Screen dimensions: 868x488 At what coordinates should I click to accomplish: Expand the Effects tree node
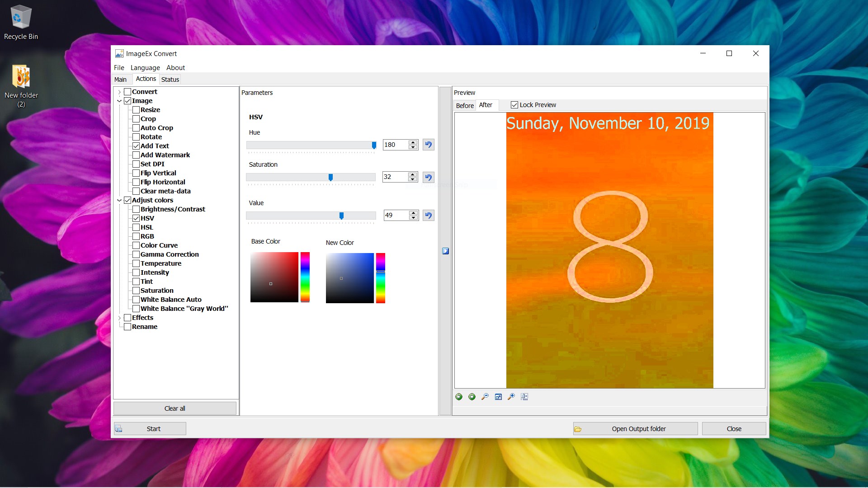point(119,318)
